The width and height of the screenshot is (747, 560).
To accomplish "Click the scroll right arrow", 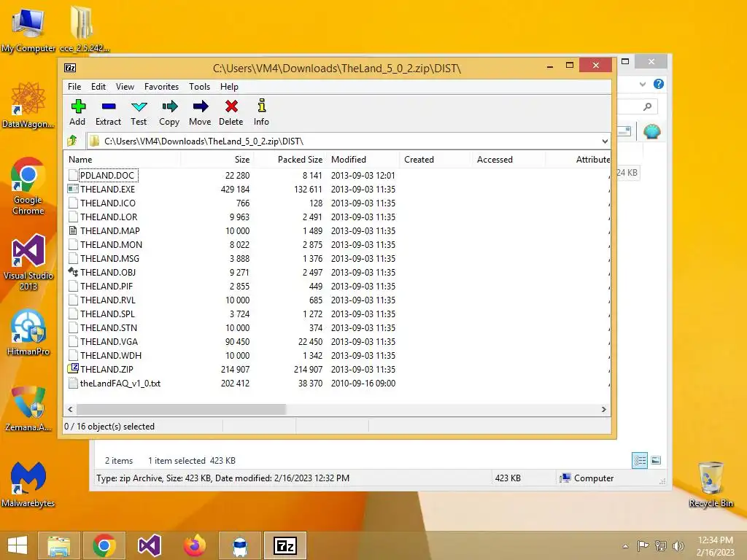I will (603, 410).
